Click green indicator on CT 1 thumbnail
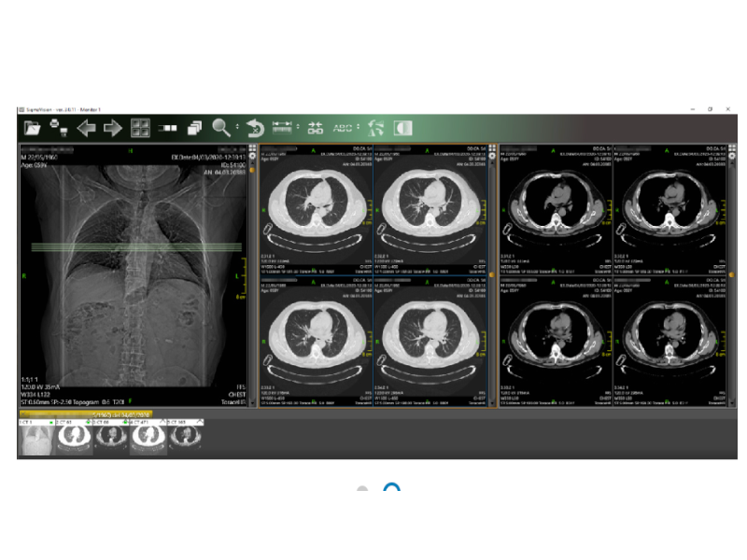The image size is (747, 560). [x=51, y=423]
